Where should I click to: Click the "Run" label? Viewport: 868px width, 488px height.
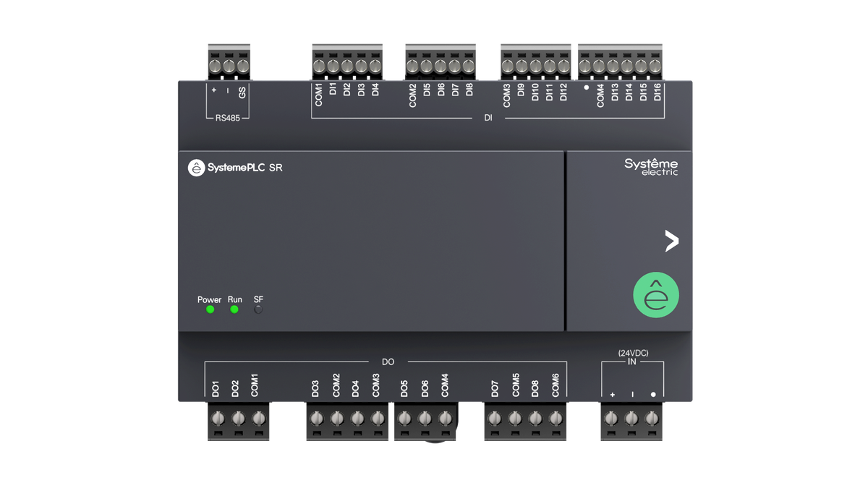(235, 299)
